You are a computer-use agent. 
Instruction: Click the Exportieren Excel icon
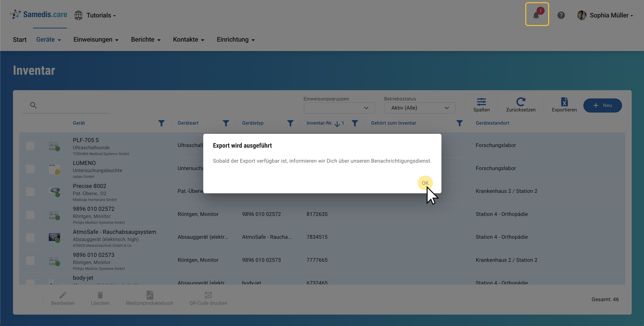(564, 102)
